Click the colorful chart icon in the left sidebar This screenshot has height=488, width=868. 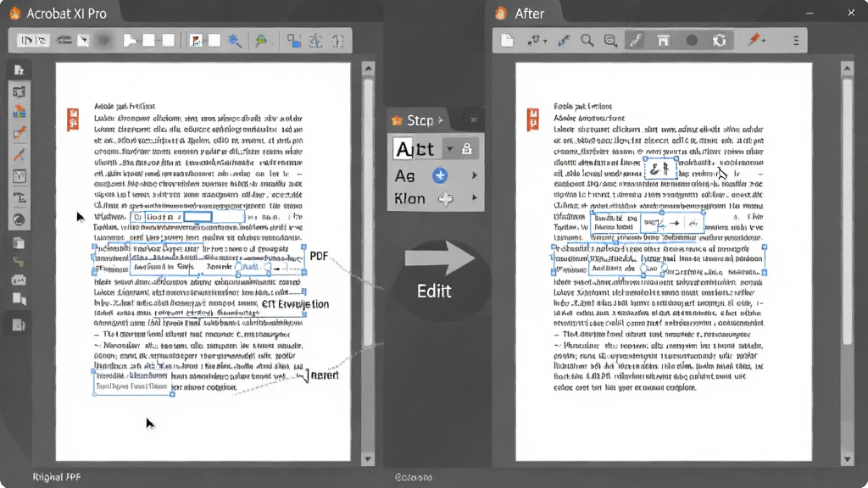click(19, 112)
